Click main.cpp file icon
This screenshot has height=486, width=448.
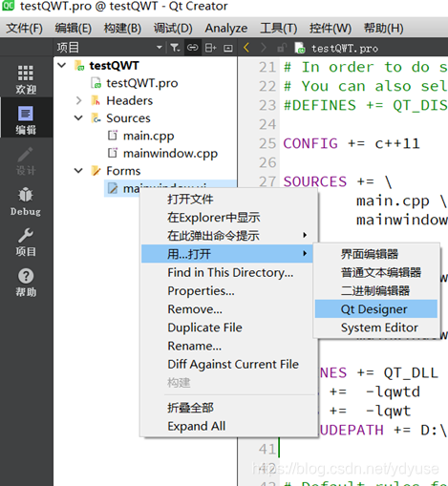(113, 136)
